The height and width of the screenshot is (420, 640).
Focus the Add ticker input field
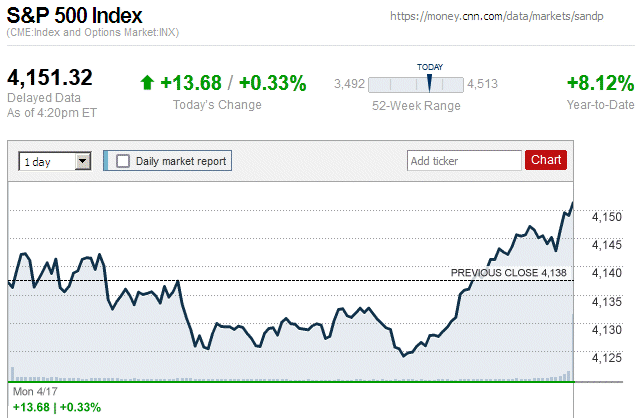tap(464, 160)
